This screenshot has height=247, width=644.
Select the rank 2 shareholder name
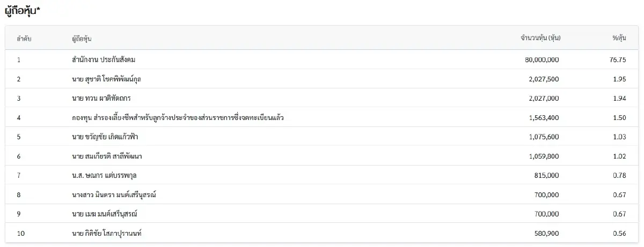[x=106, y=79]
